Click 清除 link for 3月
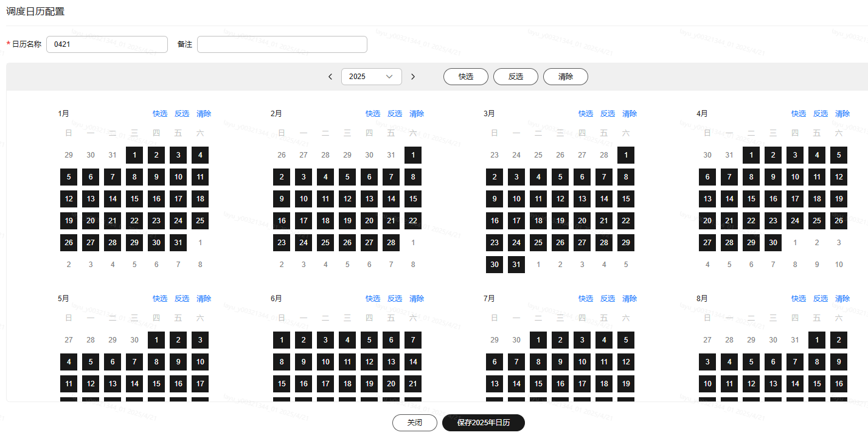Screen dimensions: 868x438 point(630,114)
